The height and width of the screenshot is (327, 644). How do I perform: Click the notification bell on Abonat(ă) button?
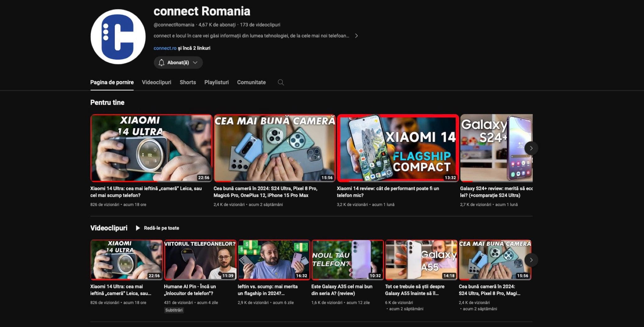coord(161,63)
